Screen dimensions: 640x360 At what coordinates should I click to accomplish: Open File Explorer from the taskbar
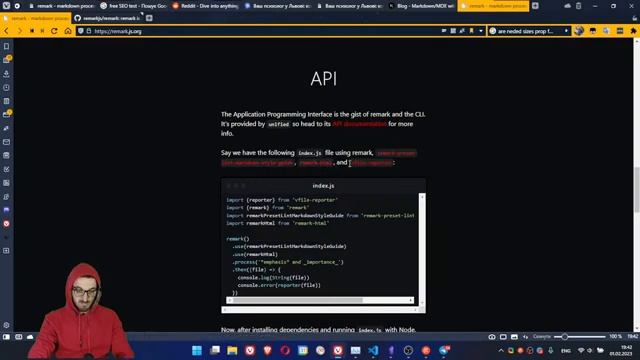232,350
